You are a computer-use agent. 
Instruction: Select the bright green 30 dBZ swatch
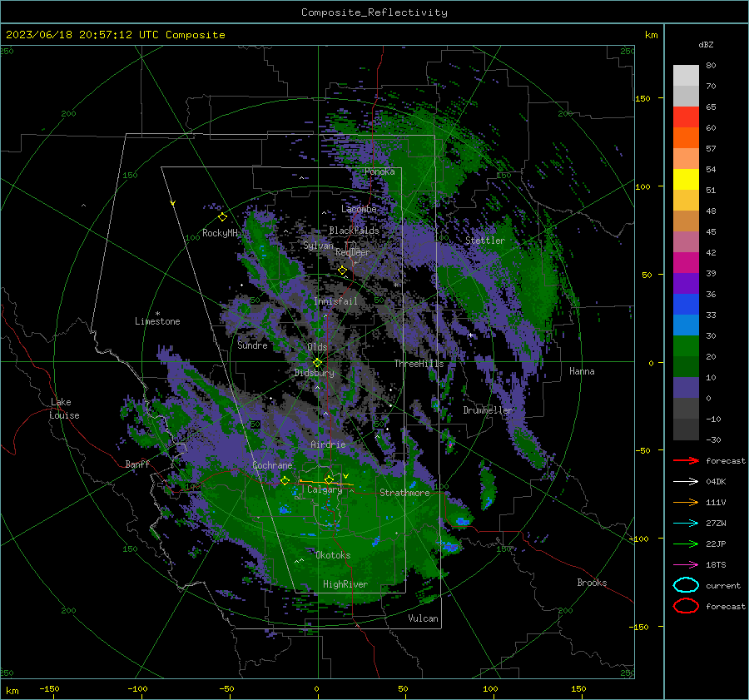[x=686, y=346]
